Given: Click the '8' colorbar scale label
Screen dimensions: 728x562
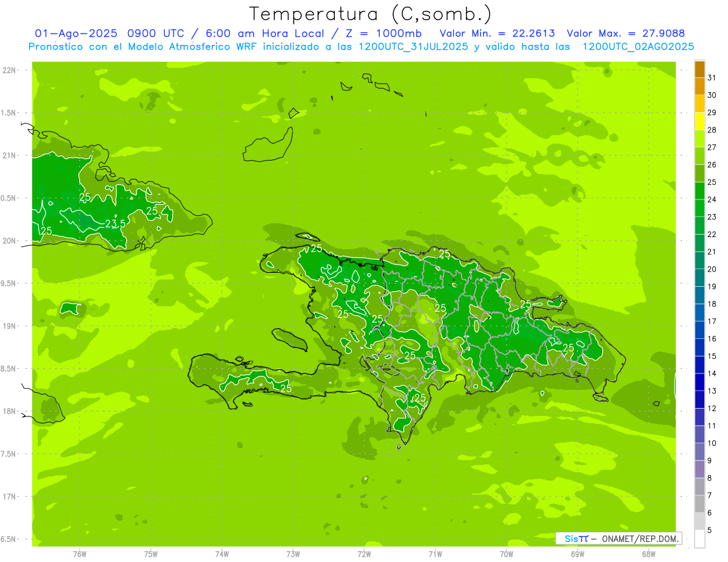Looking at the screenshot, I should (x=709, y=478).
